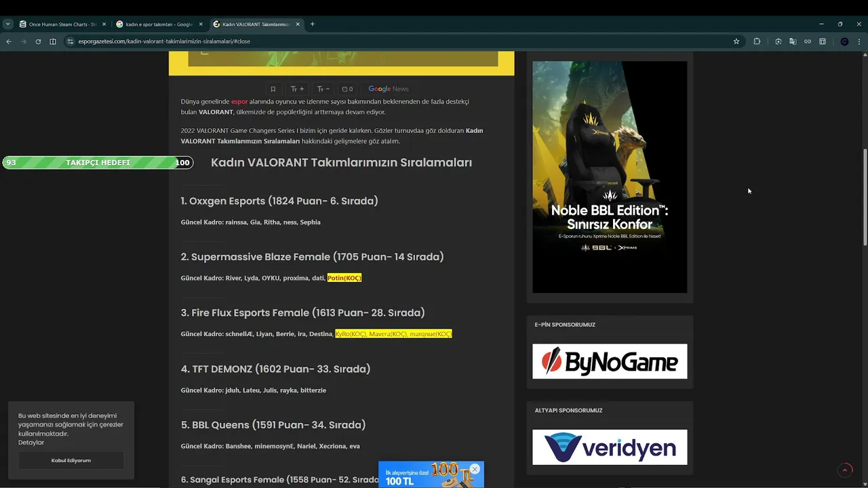This screenshot has height=488, width=868.
Task: Click 'ALTYAPI SPONSORUMUZ' label
Action: tap(568, 411)
